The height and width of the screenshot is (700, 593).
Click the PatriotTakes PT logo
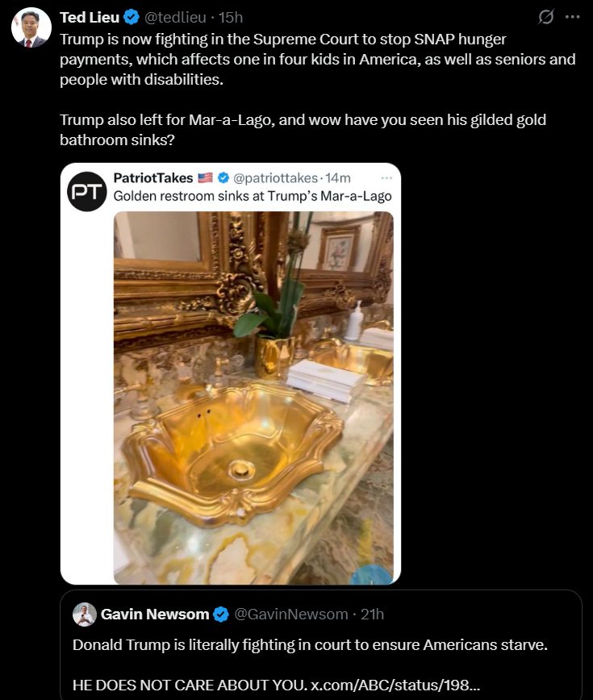[86, 192]
